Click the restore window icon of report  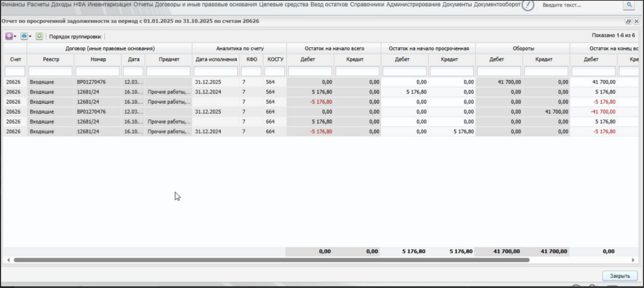pyautogui.click(x=628, y=21)
